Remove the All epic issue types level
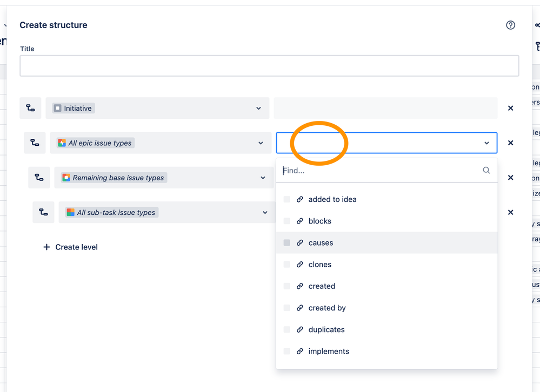540x392 pixels. pyautogui.click(x=510, y=143)
